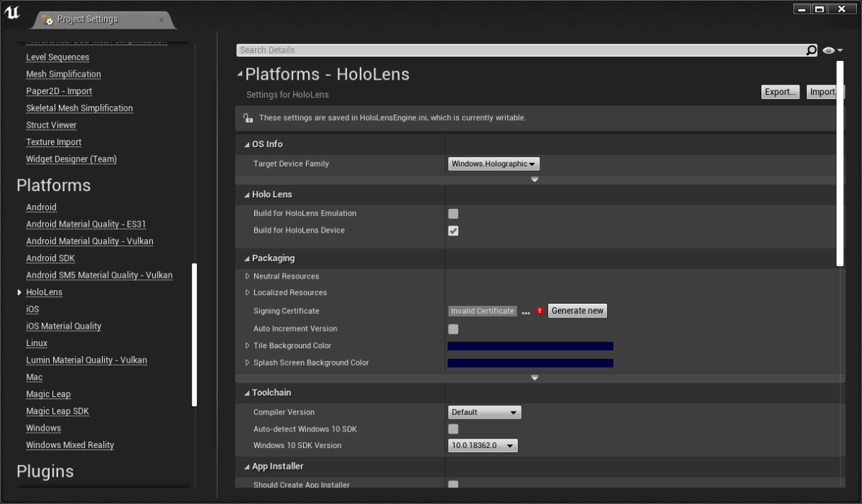The width and height of the screenshot is (862, 504).
Task: Close the Project Settings tab
Action: tap(162, 20)
